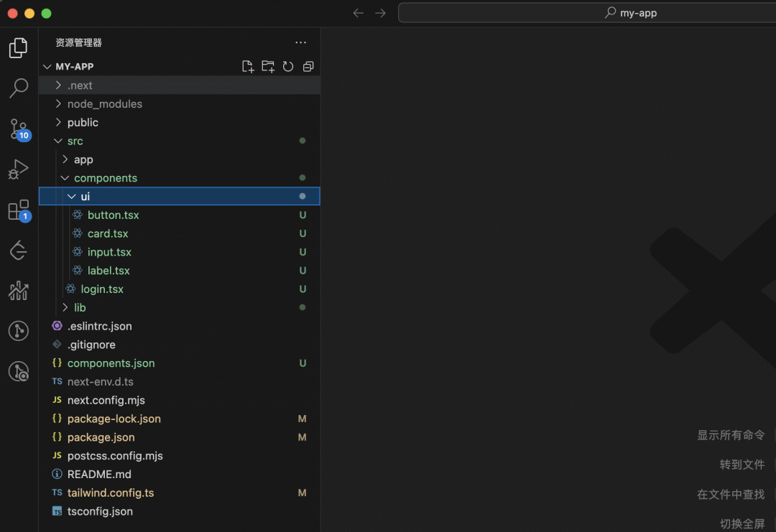
Task: Open package.json file
Action: click(x=179, y=437)
